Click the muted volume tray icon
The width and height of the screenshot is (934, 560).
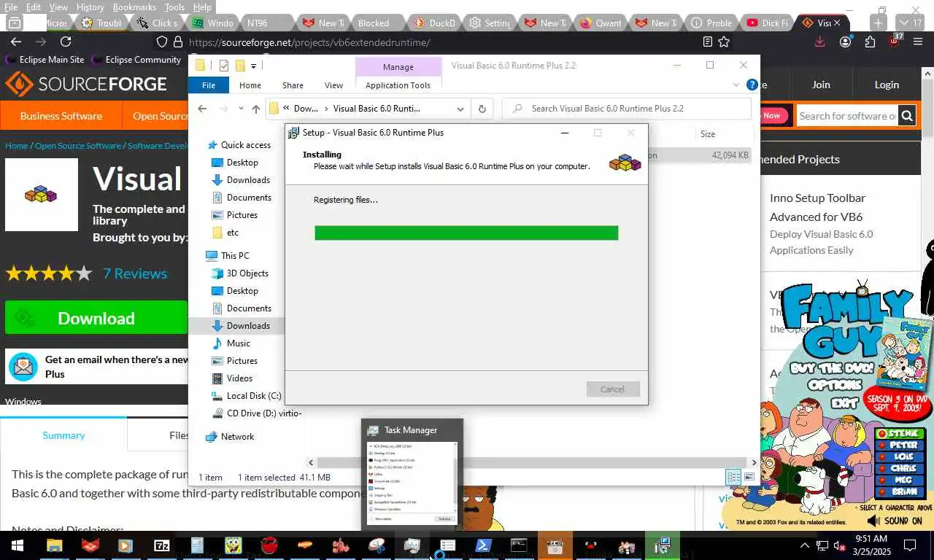[838, 545]
